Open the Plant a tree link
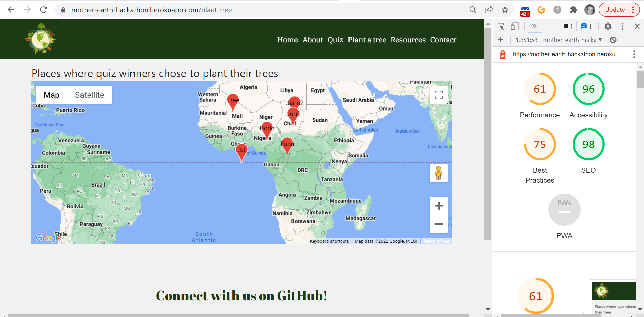This screenshot has height=317, width=644. point(367,40)
